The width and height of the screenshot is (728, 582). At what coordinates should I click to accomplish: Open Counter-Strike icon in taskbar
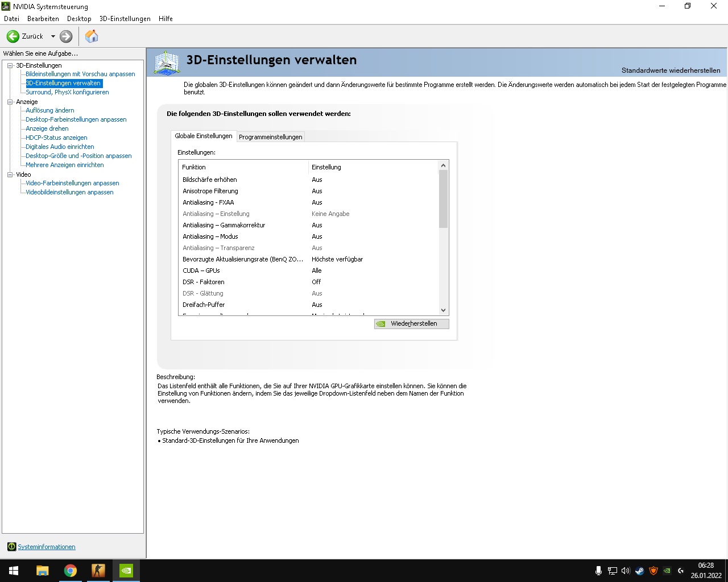point(98,571)
